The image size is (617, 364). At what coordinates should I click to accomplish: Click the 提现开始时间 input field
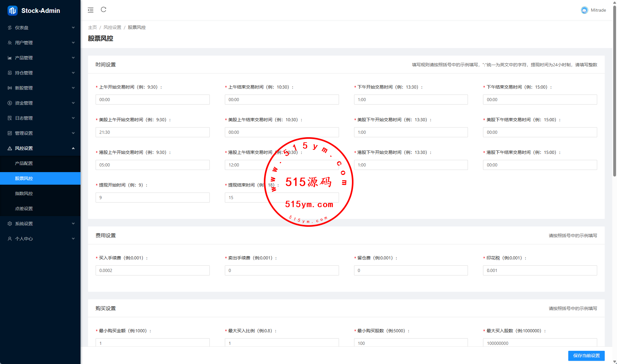153,198
